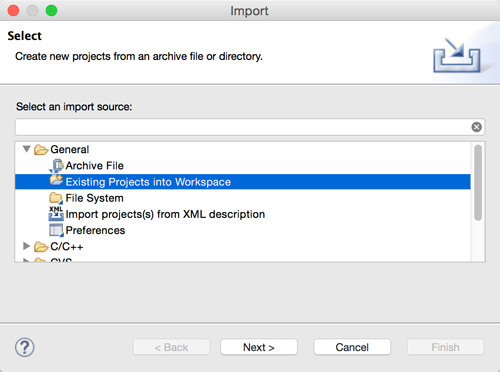Select Preferences in the import list

[x=95, y=230]
